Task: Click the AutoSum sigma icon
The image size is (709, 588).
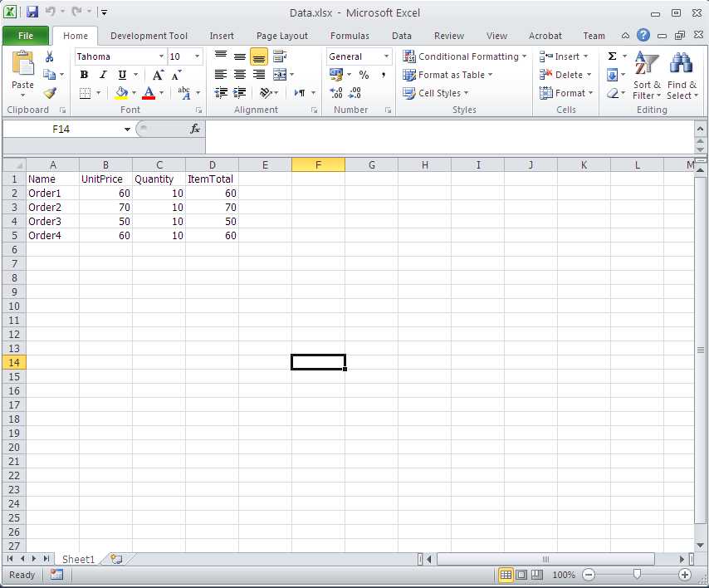Action: (x=612, y=56)
